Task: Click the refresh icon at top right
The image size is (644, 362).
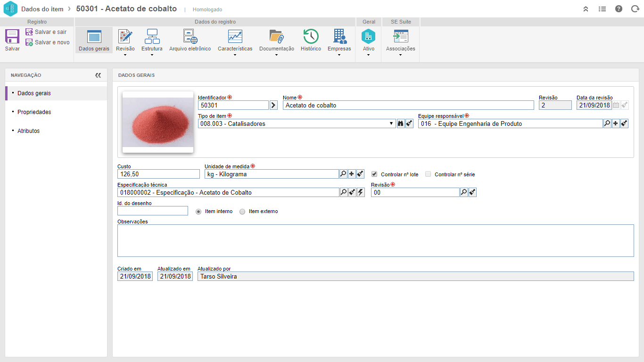Action: (635, 9)
